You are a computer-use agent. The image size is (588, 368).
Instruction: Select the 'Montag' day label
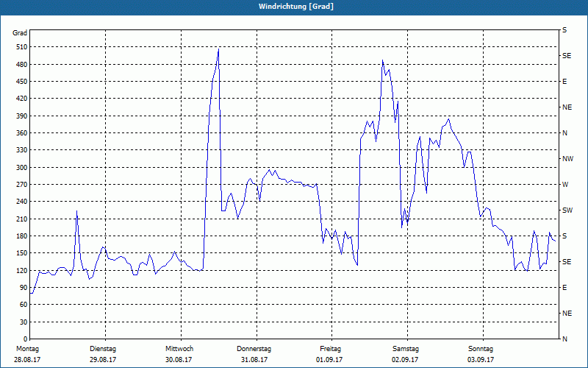(x=27, y=349)
